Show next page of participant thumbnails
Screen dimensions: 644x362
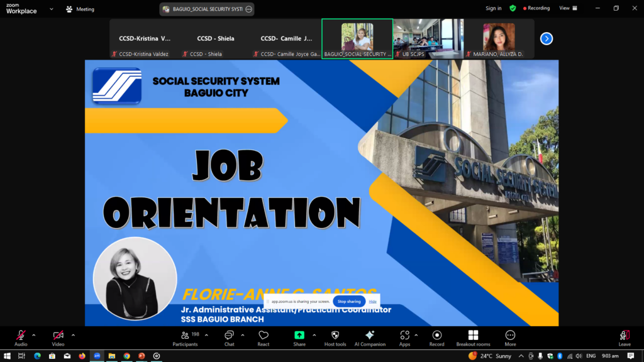coord(547,38)
